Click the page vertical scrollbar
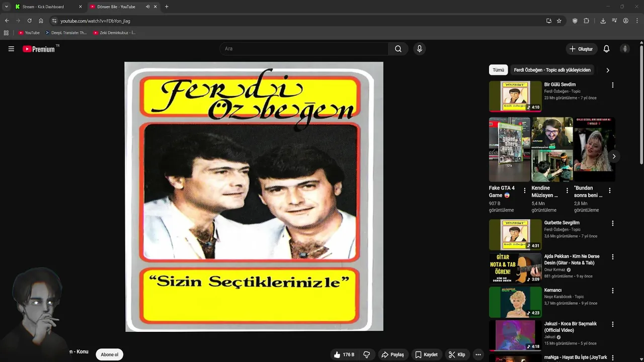The image size is (644, 362). pyautogui.click(x=641, y=105)
